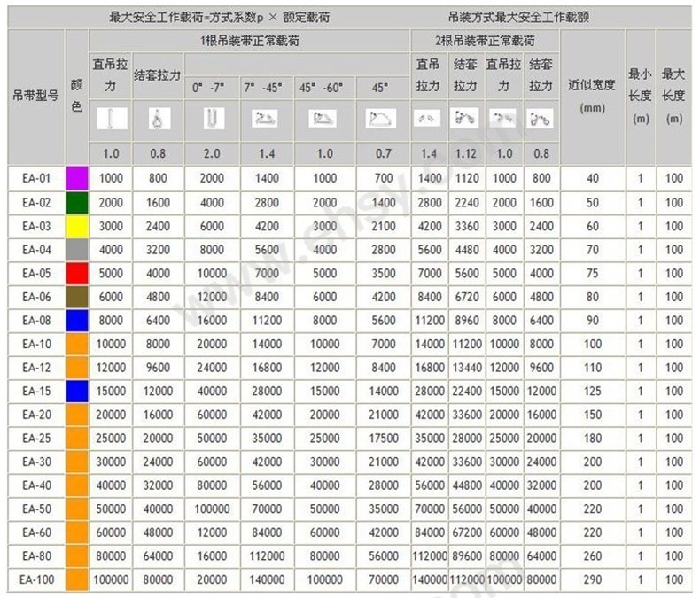The height and width of the screenshot is (598, 700).
Task: Click the 最大安全工作载荷 formula title
Action: click(220, 18)
